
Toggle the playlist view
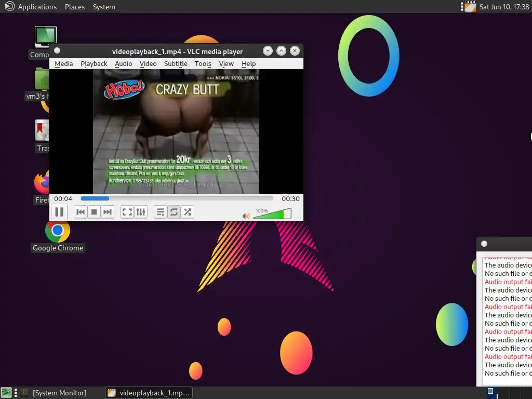tap(160, 212)
